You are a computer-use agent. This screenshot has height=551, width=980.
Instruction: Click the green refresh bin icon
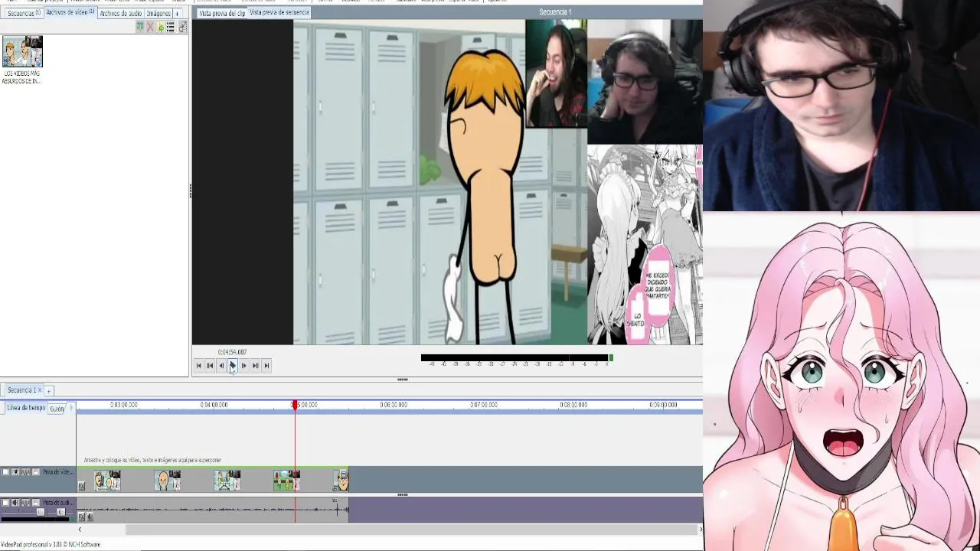pyautogui.click(x=161, y=27)
